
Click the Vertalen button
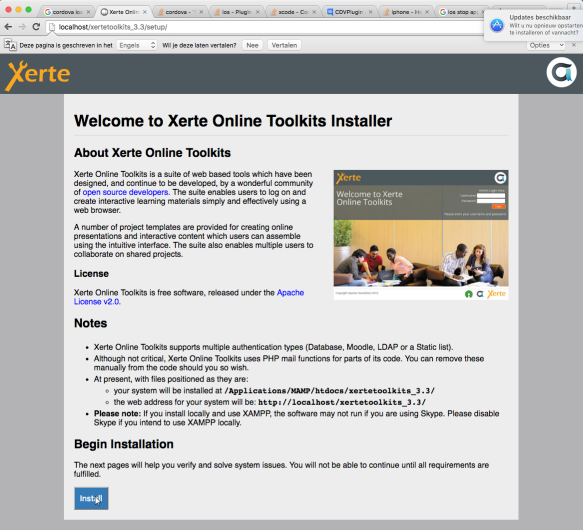[284, 45]
